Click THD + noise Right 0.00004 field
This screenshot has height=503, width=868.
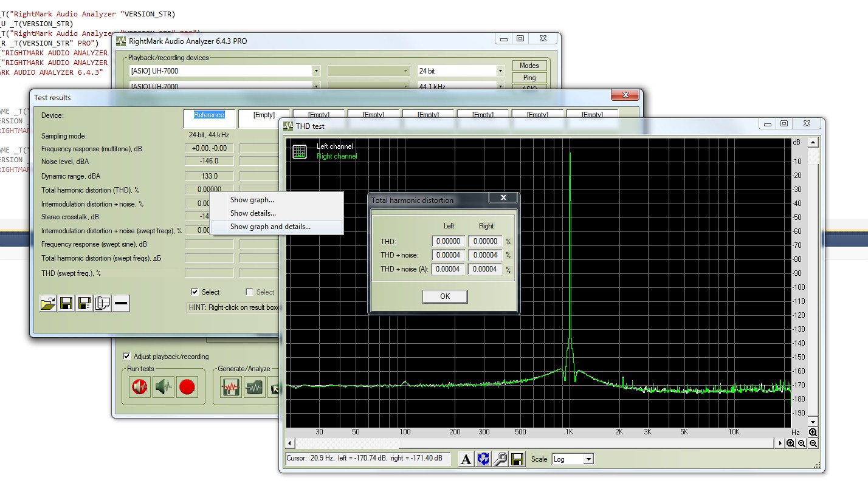pos(486,255)
